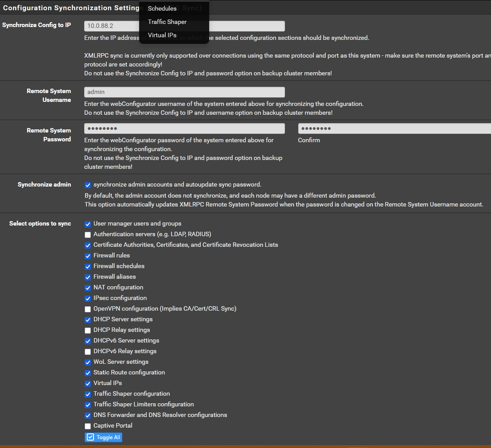Tick the DHCPv6 Relay settings checkbox
This screenshot has height=448, width=491.
point(88,352)
